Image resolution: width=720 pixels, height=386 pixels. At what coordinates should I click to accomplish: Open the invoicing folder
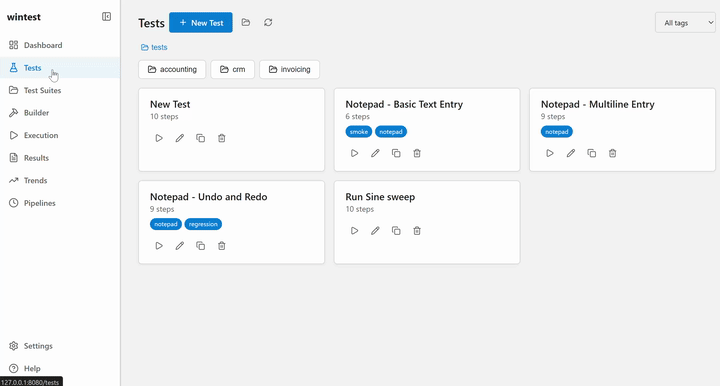coord(289,69)
